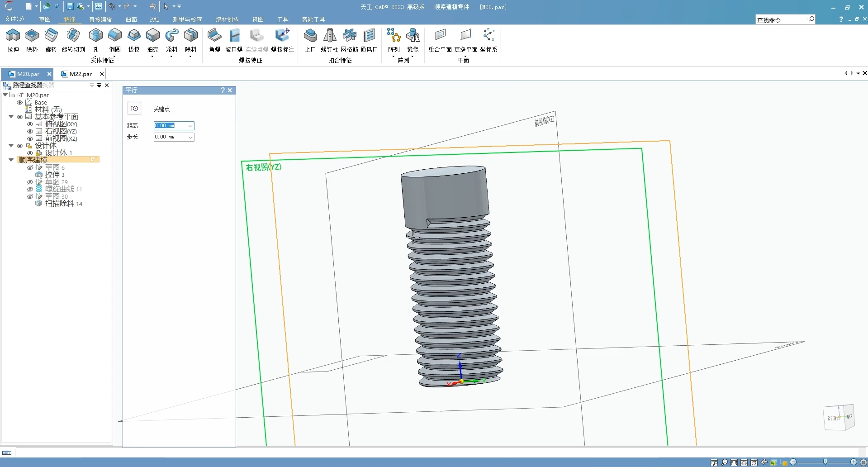The width and height of the screenshot is (868, 467).
Task: Show hidden 草图 6 sketch
Action: [x=30, y=167]
